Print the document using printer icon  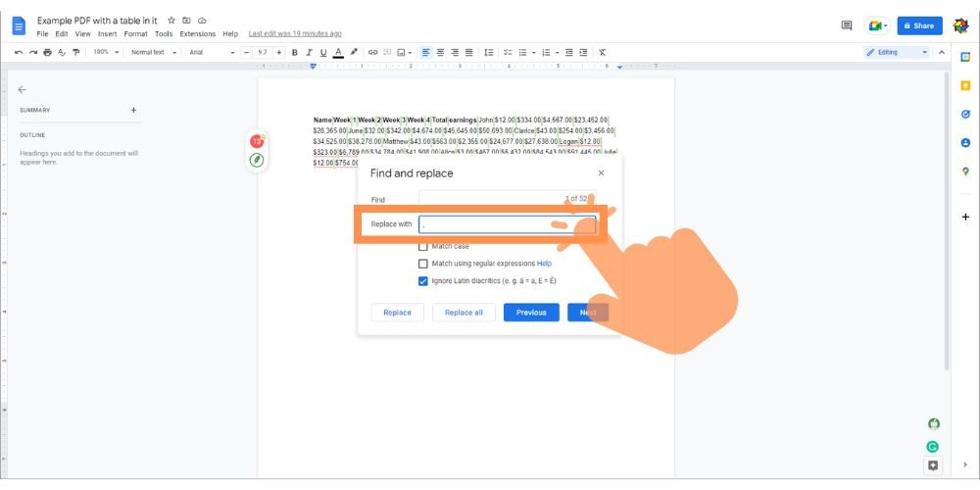(47, 53)
